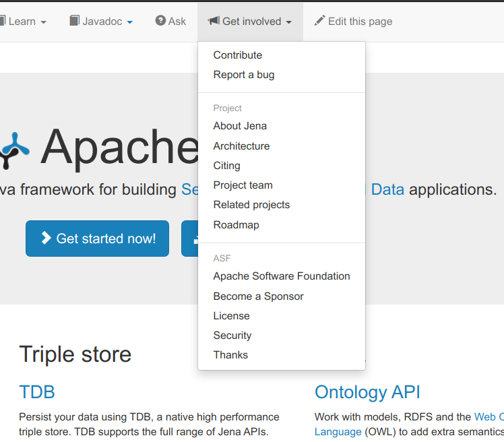Image resolution: width=504 pixels, height=442 pixels.
Task: Click the Get involved megaphone icon
Action: (214, 21)
